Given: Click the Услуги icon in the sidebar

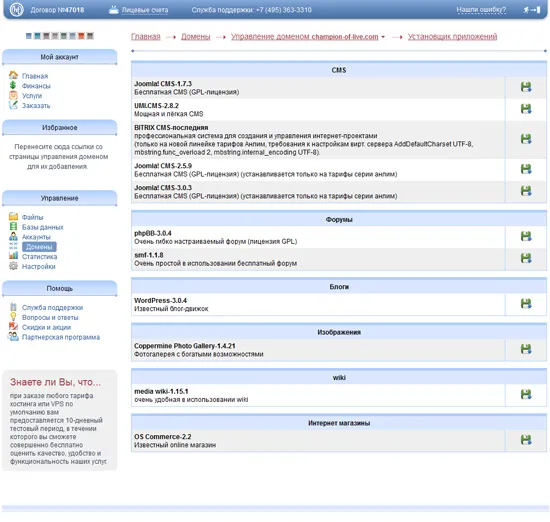Looking at the screenshot, I should [13, 95].
